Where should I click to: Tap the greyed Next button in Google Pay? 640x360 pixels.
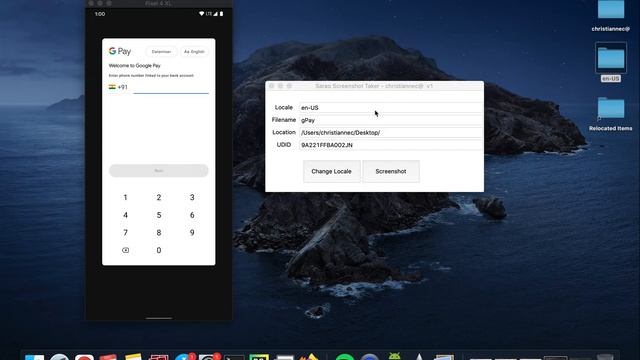coord(159,171)
